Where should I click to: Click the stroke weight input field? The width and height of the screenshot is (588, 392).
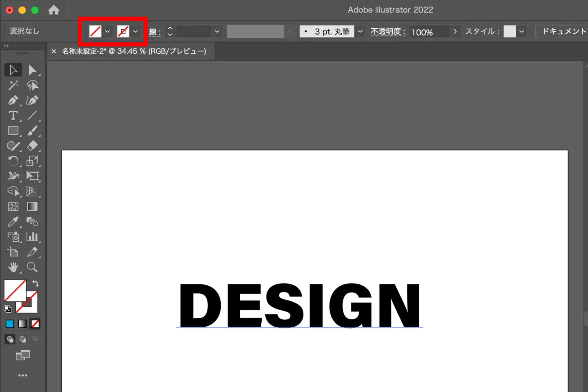click(x=194, y=31)
